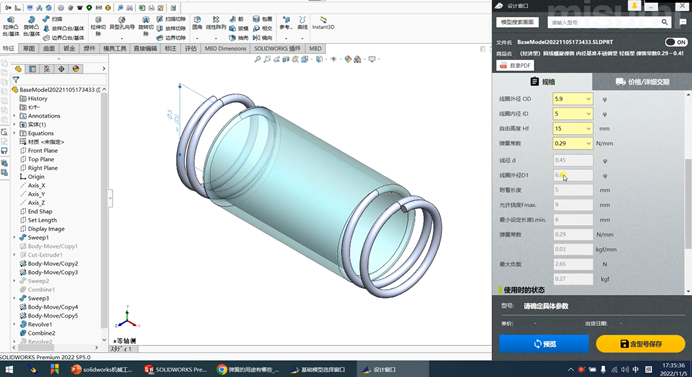Open the PropertyManager tab icon

tap(32, 69)
